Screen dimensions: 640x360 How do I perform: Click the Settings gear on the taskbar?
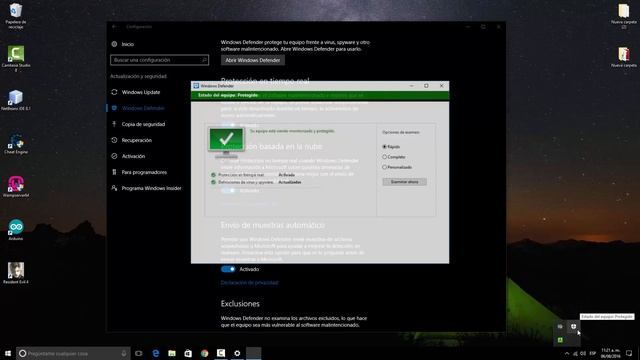click(237, 353)
